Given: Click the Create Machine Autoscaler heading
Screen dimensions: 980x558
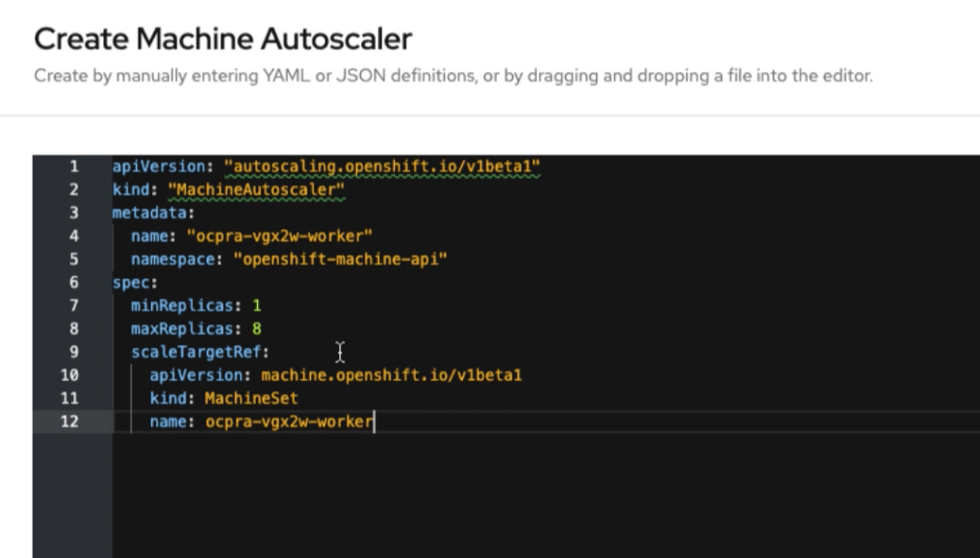Looking at the screenshot, I should 222,38.
